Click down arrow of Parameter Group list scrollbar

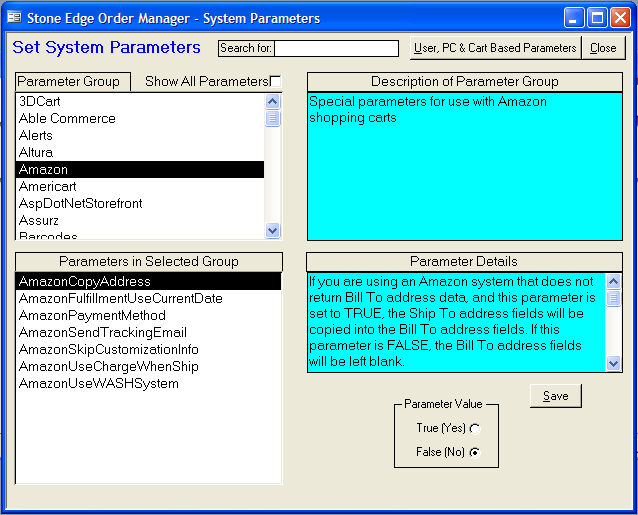click(x=273, y=231)
